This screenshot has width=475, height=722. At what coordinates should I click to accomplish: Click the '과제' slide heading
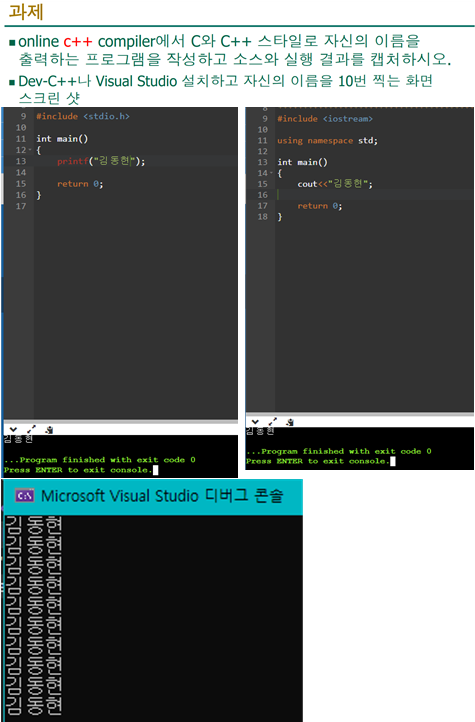(x=26, y=11)
